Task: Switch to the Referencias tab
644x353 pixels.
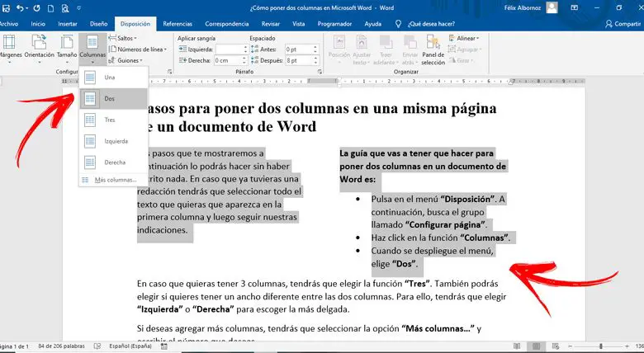Action: (178, 24)
